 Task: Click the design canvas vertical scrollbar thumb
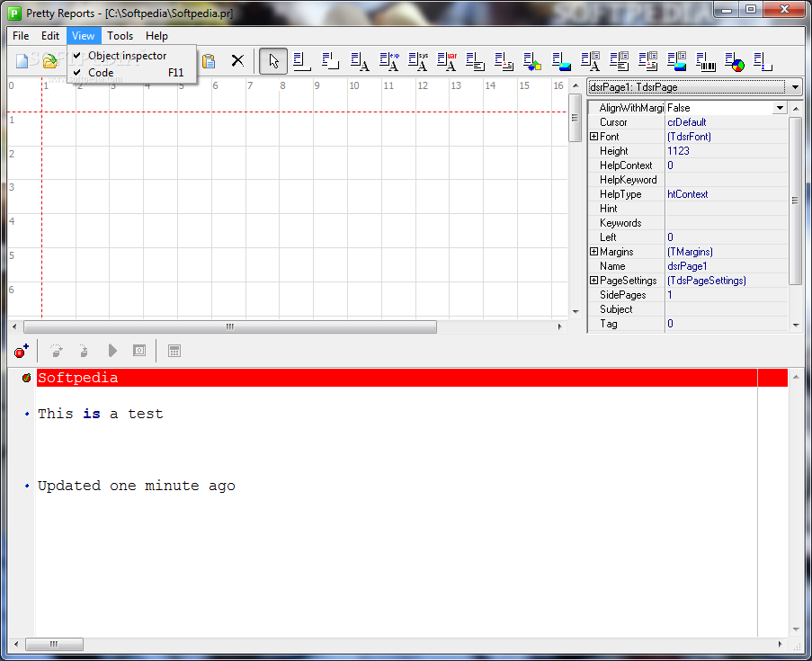(575, 118)
